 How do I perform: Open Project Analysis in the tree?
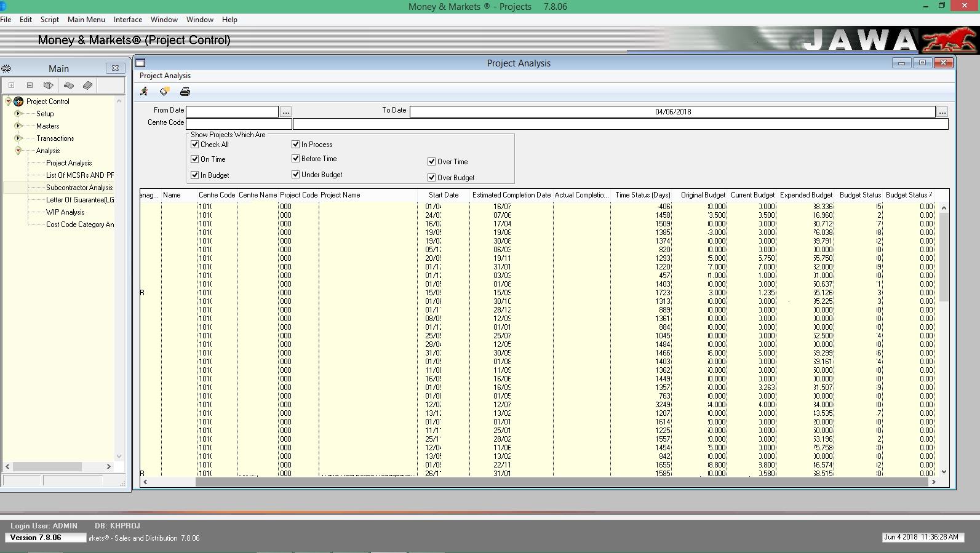click(x=69, y=163)
